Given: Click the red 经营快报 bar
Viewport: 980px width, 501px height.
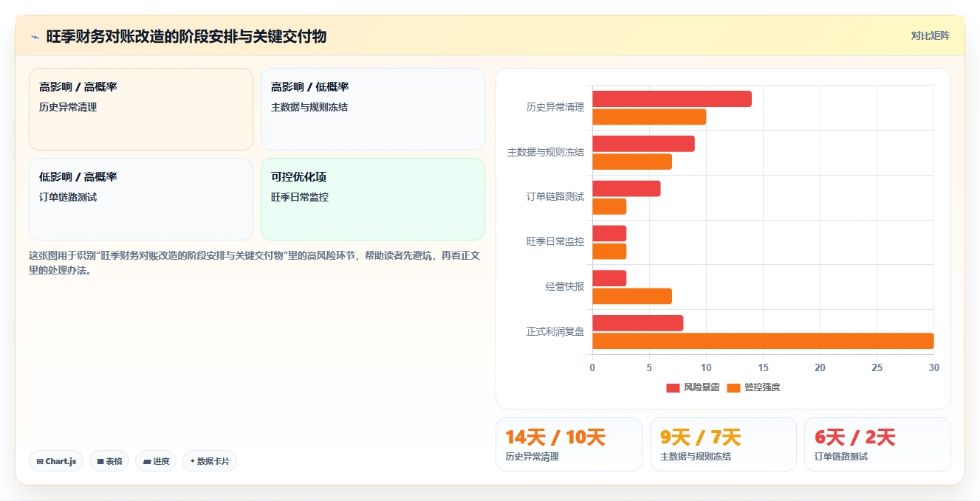Looking at the screenshot, I should click(x=609, y=278).
